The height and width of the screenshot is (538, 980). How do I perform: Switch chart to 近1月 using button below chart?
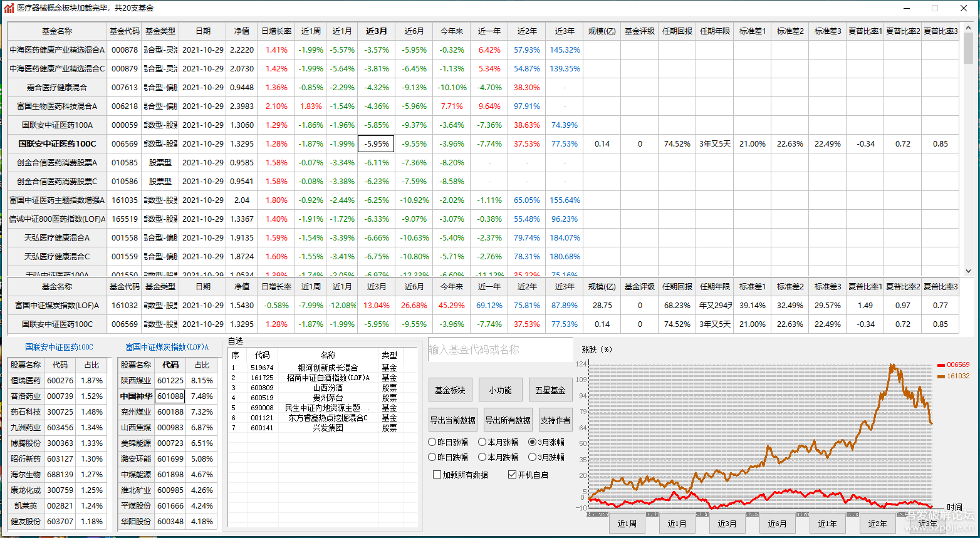[x=677, y=524]
